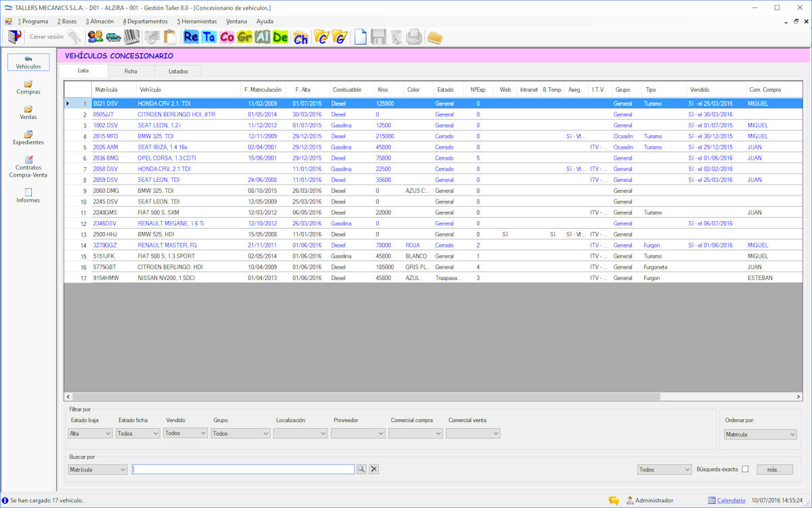Image resolution: width=812 pixels, height=508 pixels.
Task: Open the Localización dropdown
Action: [x=300, y=434]
